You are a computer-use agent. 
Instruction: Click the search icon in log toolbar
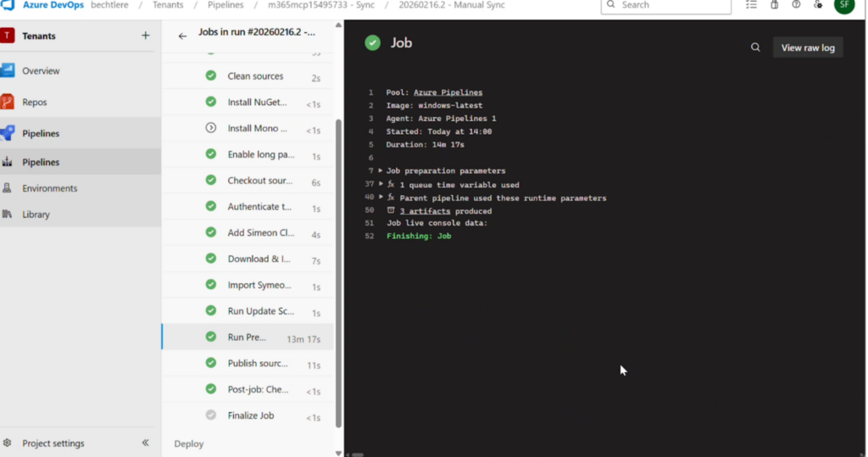[755, 47]
